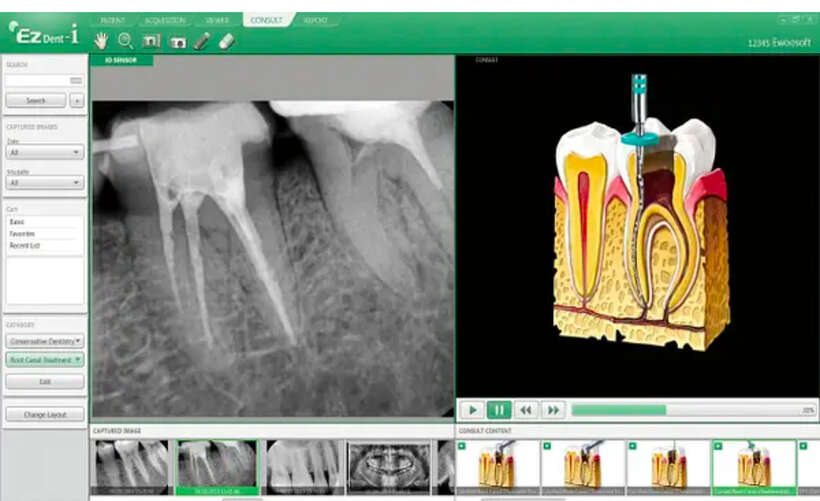Open the Report tab
The image size is (820, 501).
tap(315, 20)
